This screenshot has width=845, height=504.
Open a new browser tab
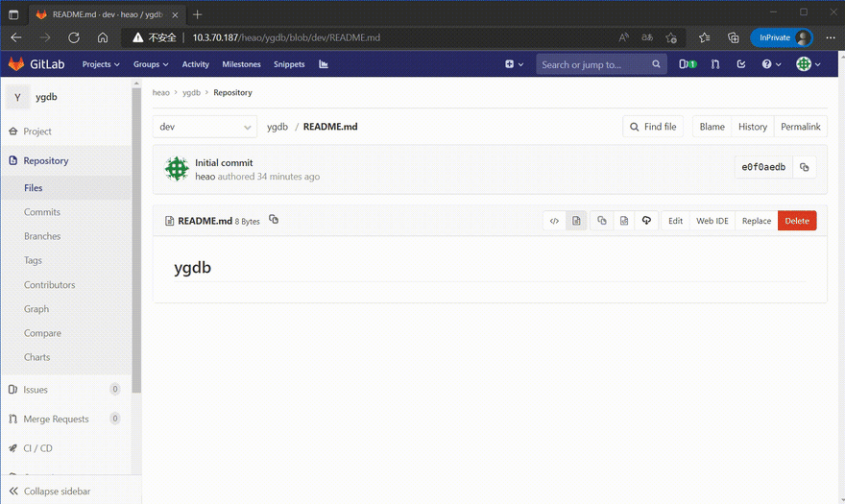pyautogui.click(x=197, y=14)
